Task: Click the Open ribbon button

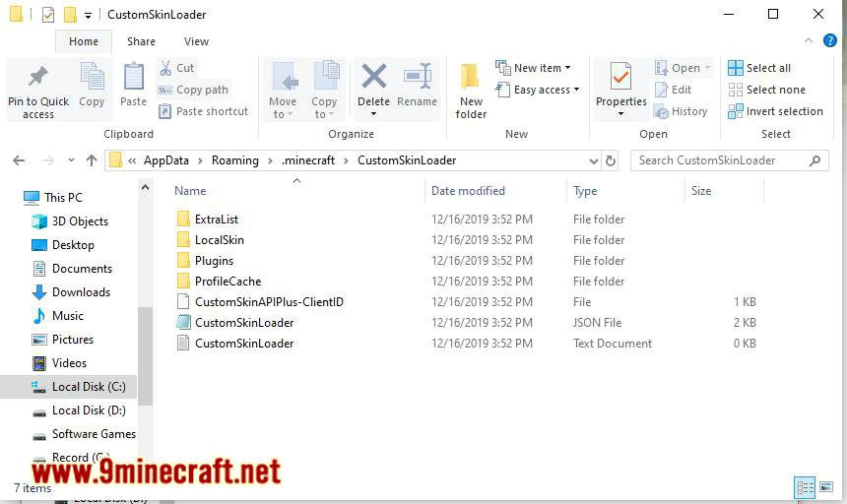Action: 683,68
